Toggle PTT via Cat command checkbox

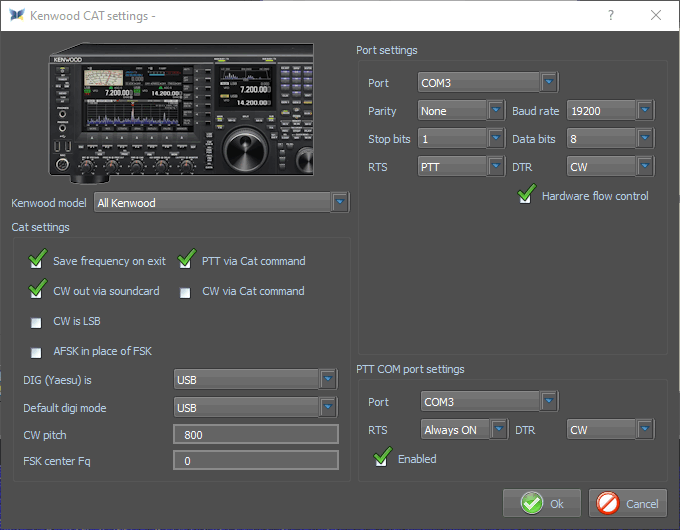pos(185,261)
